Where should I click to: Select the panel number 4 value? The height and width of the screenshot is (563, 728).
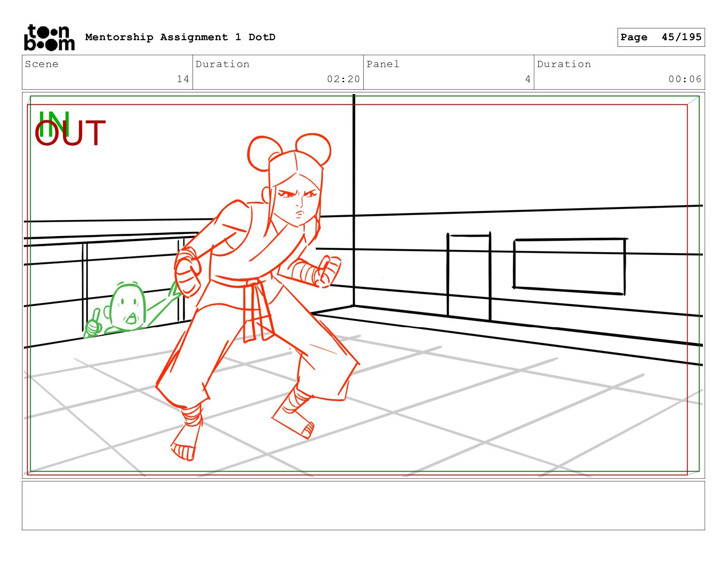tap(527, 79)
